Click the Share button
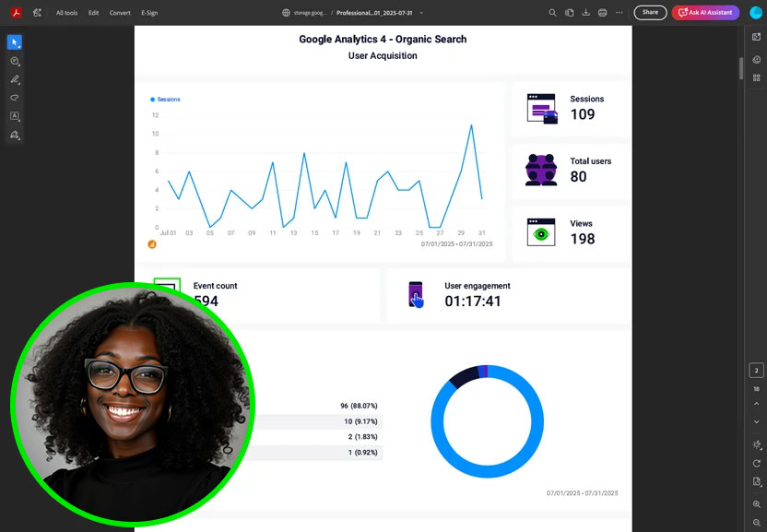The image size is (767, 532). point(650,13)
